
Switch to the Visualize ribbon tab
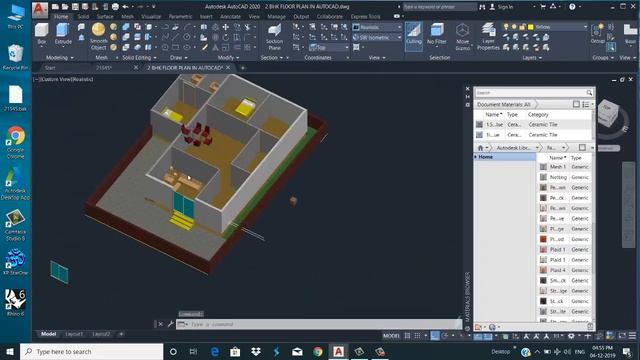point(151,17)
